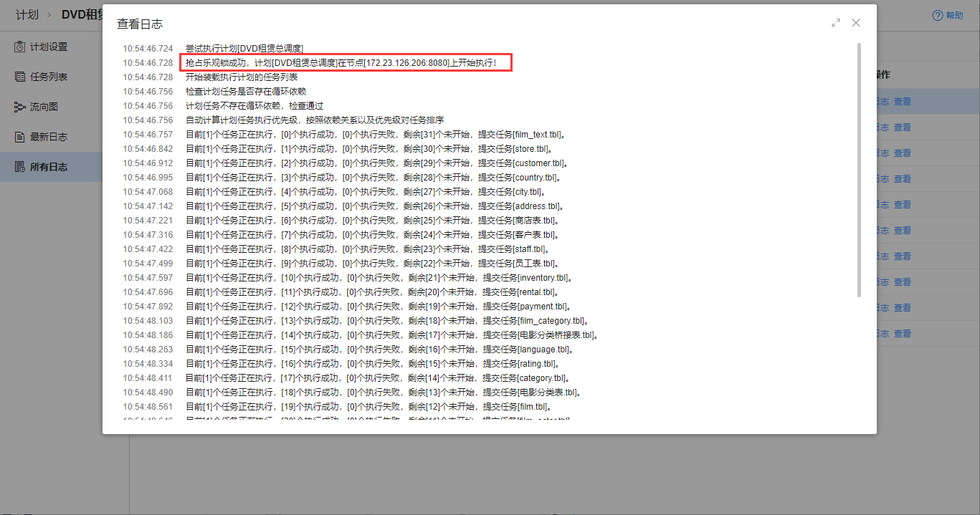Click timestamp 10:54:46.912
Image resolution: width=980 pixels, height=515 pixels.
148,163
